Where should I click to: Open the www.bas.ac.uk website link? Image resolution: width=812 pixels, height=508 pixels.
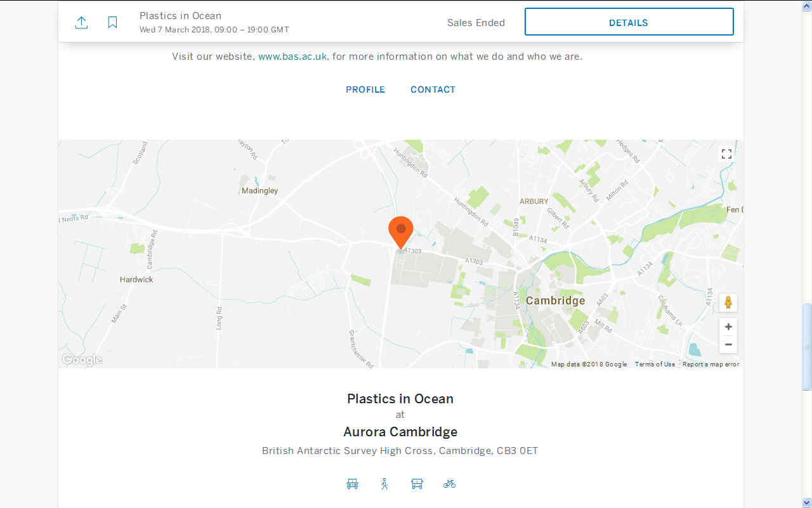tap(292, 57)
